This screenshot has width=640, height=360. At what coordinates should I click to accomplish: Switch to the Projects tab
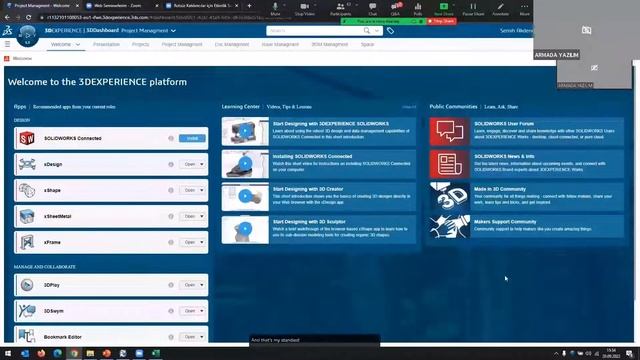coord(140,44)
